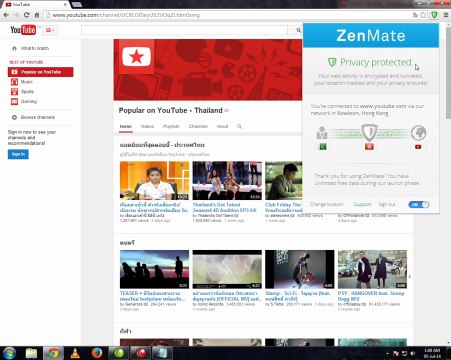The image size is (451, 360).
Task: Open PSY HANGOVER feat. Snoop Dogg title link
Action: 371,296
